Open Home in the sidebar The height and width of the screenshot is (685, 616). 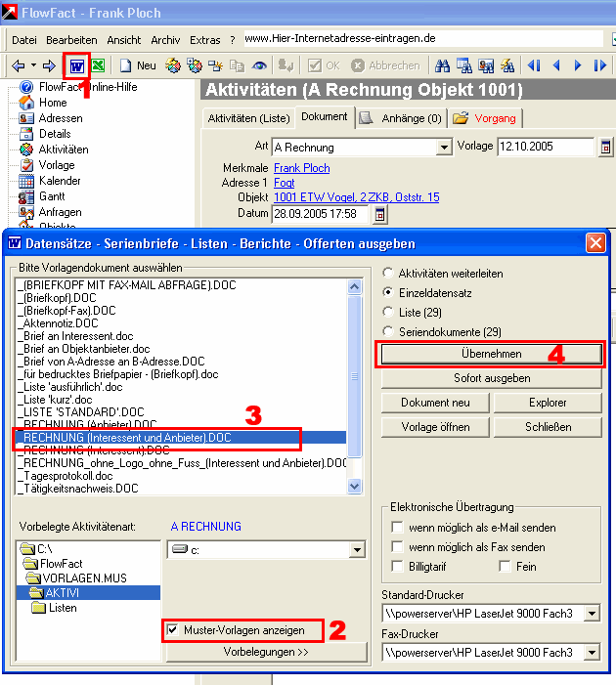[43, 103]
